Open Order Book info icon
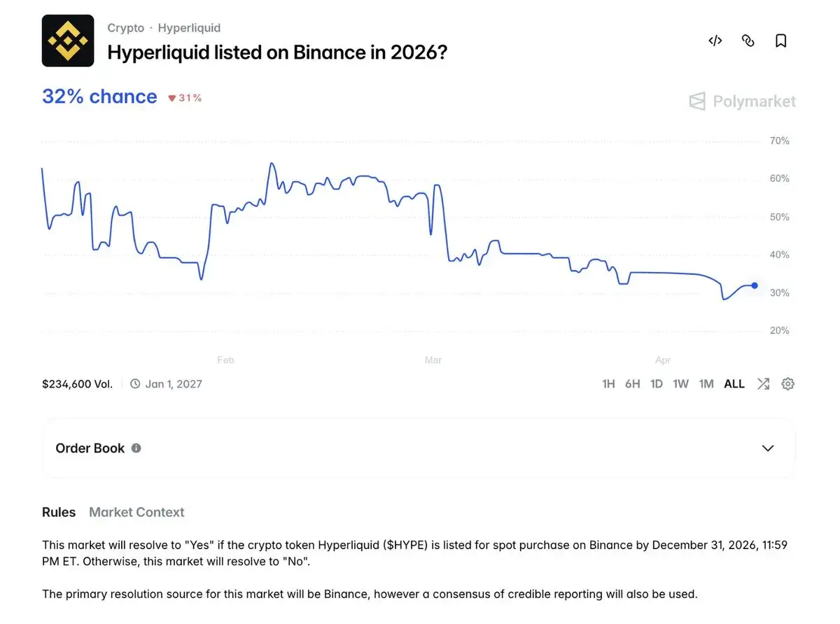840x624 pixels. tap(136, 448)
